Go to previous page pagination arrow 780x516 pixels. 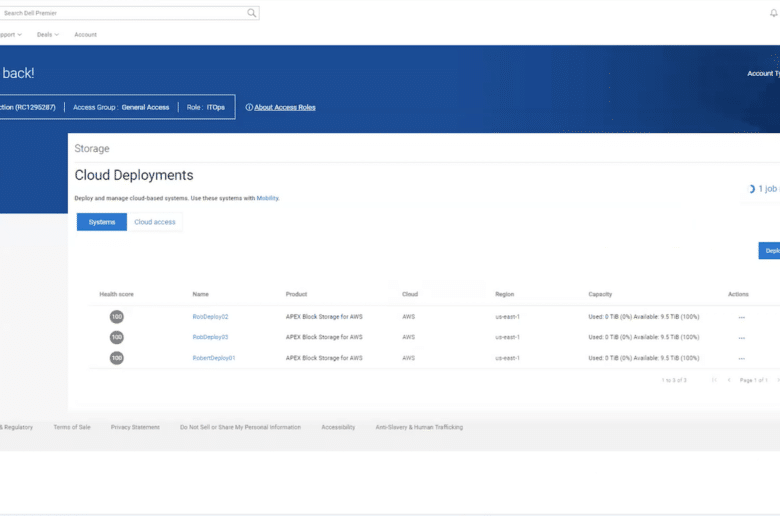(729, 380)
